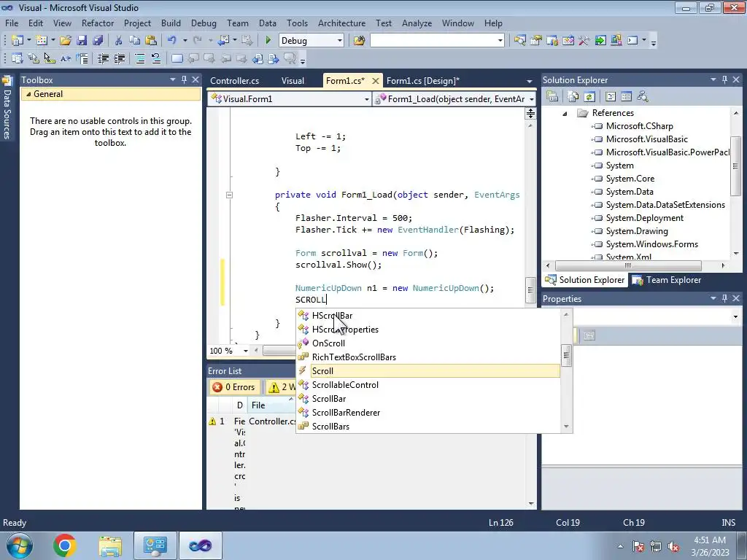
Task: Click the New Project toolbar icon
Action: (18, 41)
